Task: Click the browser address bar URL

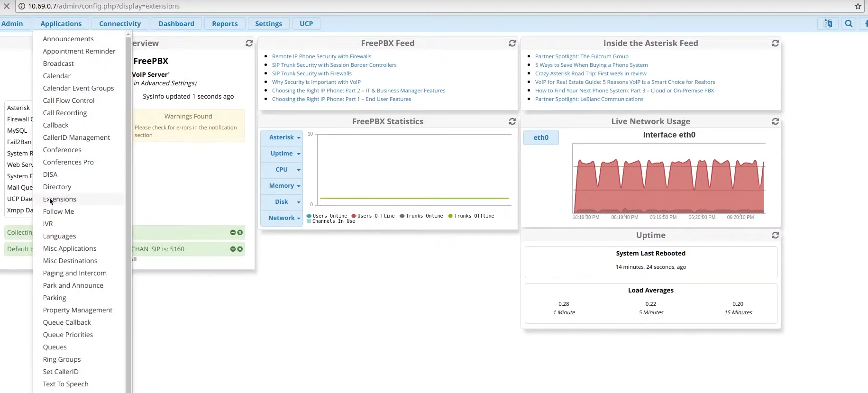Action: point(103,6)
